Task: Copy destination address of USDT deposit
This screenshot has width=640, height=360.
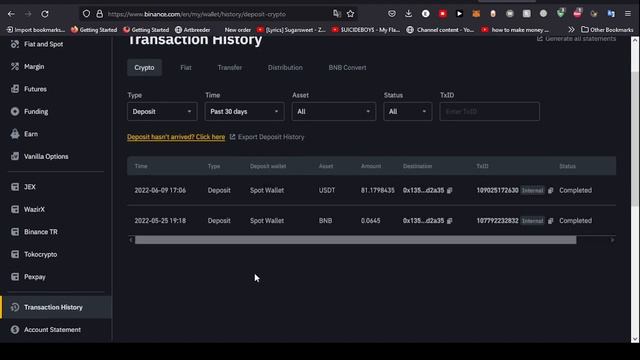Action: coord(449,191)
